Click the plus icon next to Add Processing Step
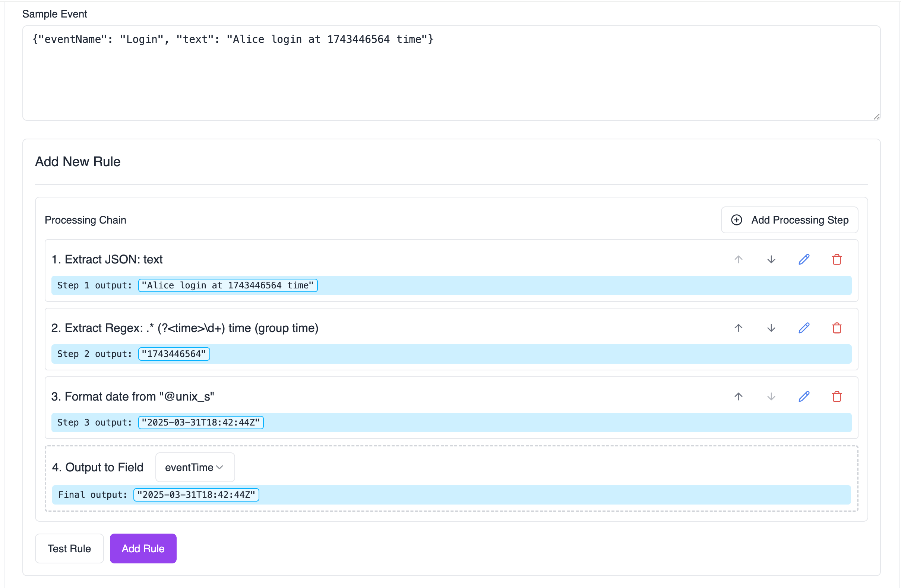 pos(736,219)
